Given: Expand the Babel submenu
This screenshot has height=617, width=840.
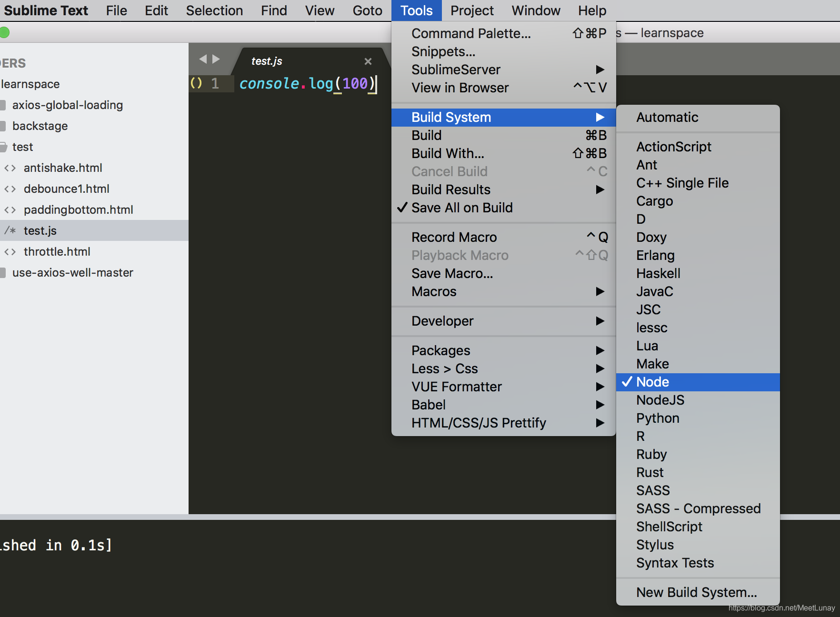Looking at the screenshot, I should coord(504,405).
